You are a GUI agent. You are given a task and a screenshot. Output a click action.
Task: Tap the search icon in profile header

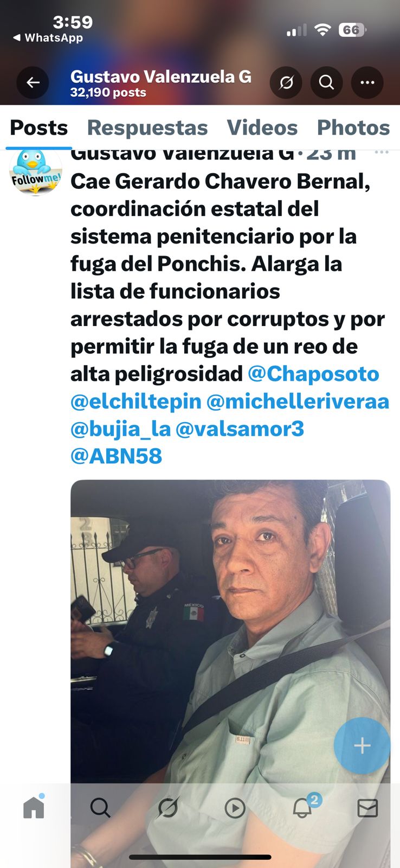326,82
